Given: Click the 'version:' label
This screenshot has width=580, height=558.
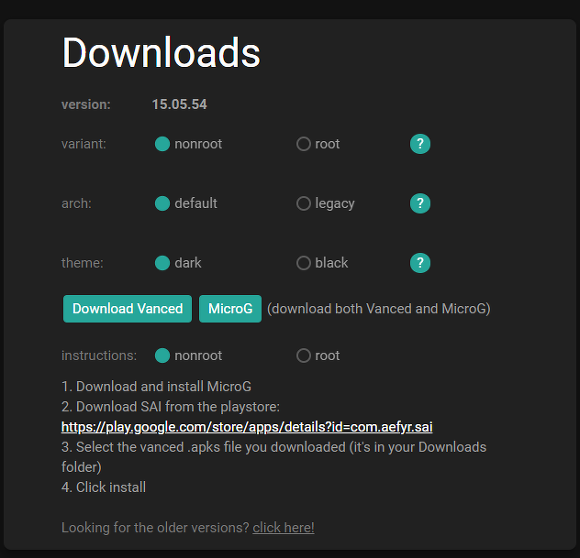Looking at the screenshot, I should (86, 105).
